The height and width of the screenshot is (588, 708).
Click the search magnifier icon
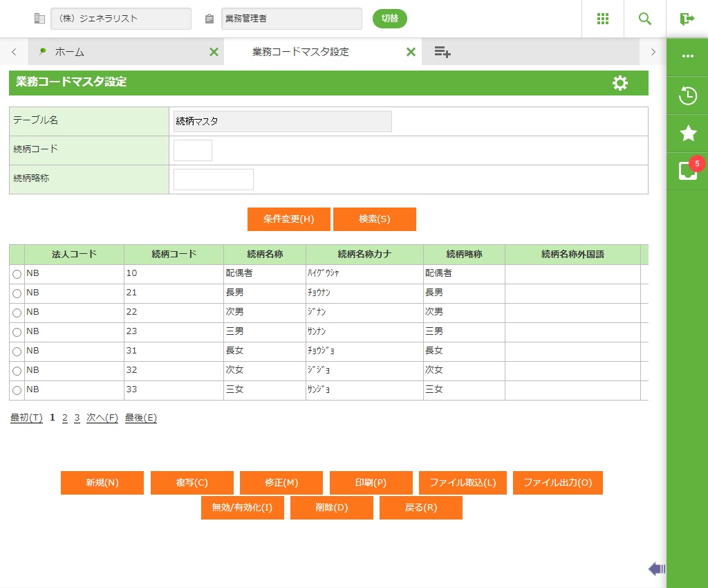coord(645,19)
